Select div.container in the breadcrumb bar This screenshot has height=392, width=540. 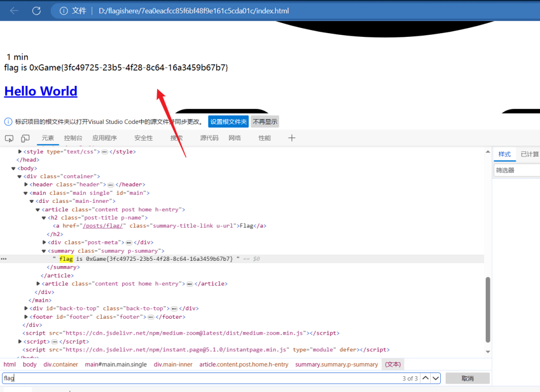61,365
